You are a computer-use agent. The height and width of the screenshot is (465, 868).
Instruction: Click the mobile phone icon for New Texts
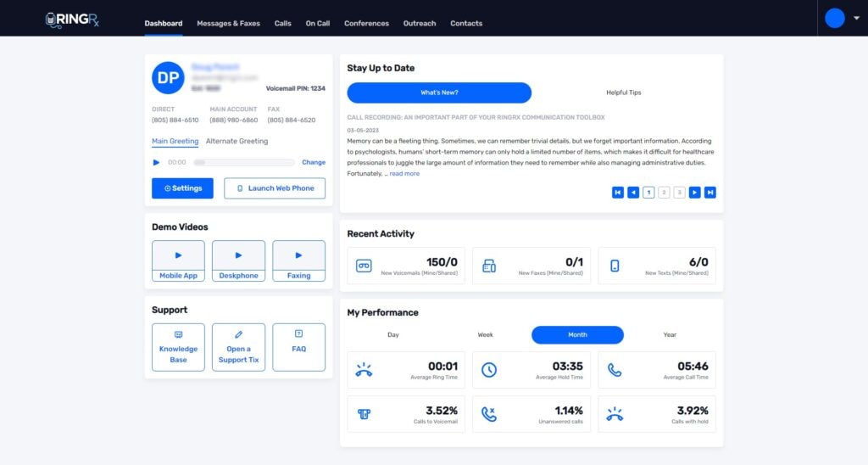pos(615,266)
